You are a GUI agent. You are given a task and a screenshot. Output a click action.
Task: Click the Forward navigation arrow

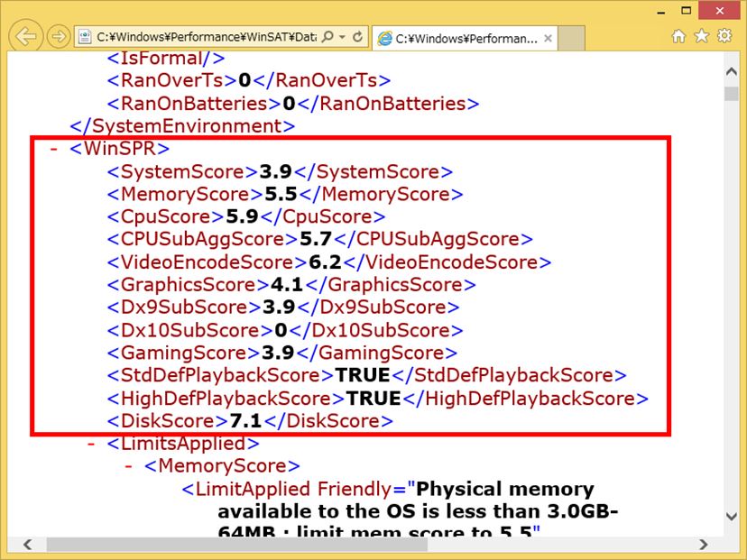(x=59, y=37)
